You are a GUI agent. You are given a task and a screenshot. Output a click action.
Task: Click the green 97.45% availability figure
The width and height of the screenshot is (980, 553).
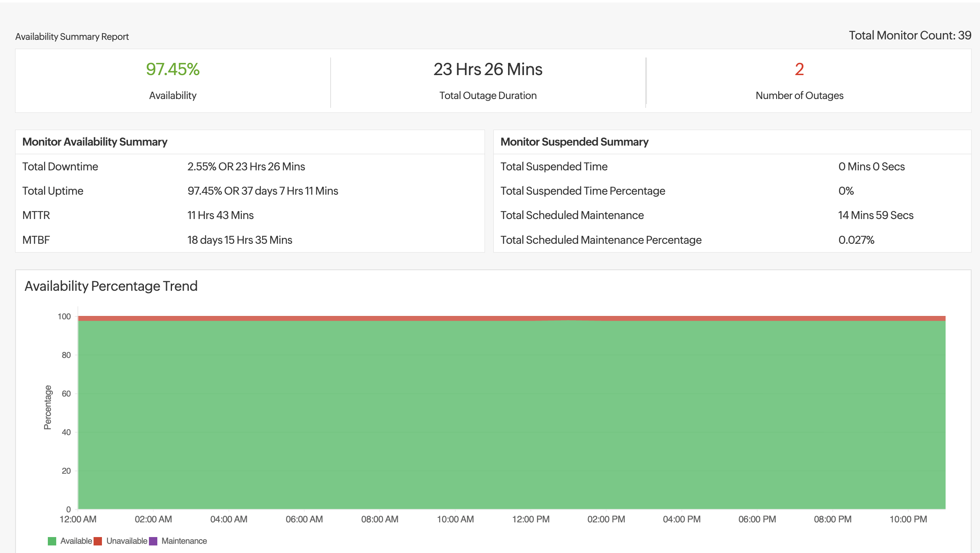(x=172, y=69)
